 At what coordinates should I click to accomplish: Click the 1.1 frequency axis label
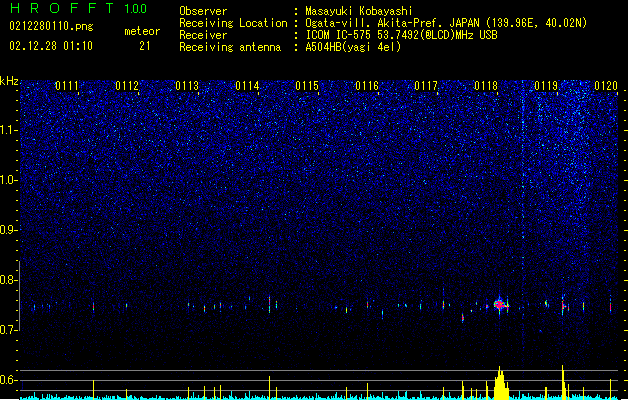tap(9, 130)
